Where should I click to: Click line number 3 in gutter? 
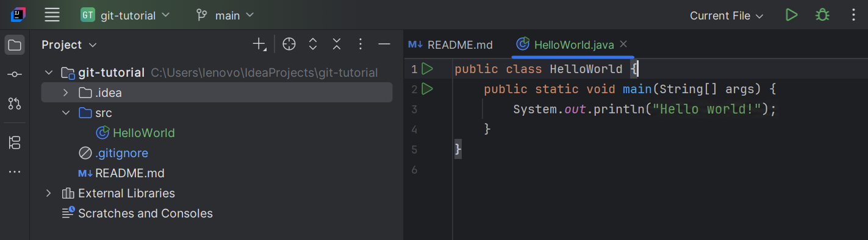click(414, 110)
